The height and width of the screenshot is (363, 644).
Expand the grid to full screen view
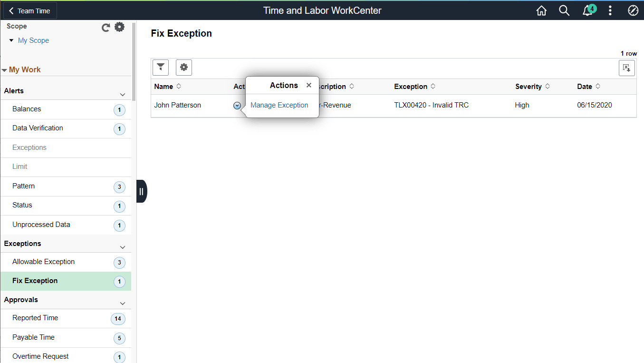pyautogui.click(x=626, y=68)
